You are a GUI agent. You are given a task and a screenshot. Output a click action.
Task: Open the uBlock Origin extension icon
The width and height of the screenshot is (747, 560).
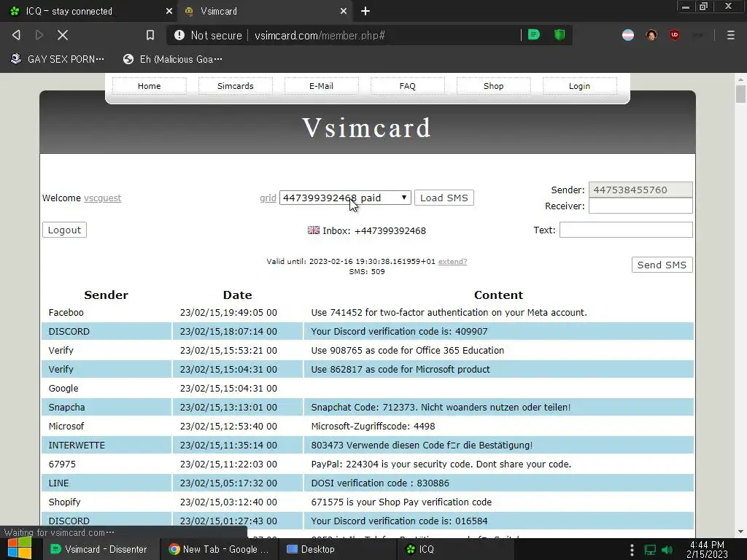pos(675,35)
